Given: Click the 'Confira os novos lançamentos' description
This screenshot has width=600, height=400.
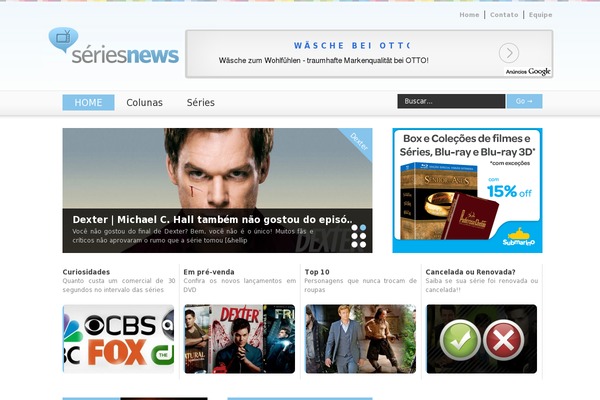Looking at the screenshot, I should pos(240,285).
